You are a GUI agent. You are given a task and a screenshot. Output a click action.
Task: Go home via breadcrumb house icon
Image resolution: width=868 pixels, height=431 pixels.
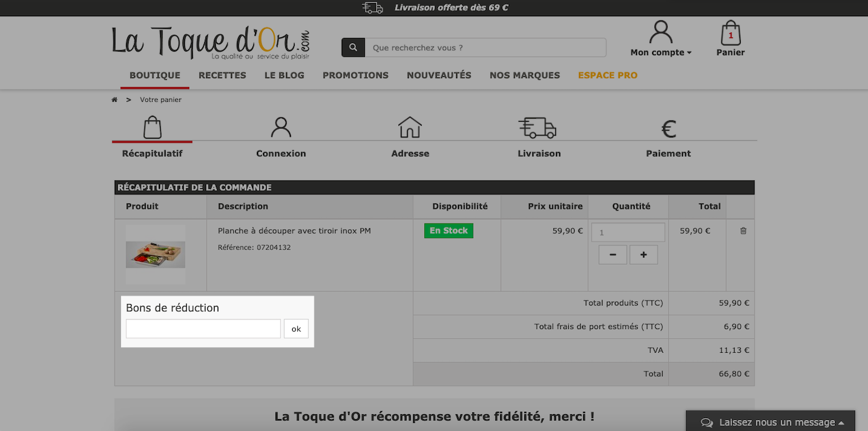(115, 100)
